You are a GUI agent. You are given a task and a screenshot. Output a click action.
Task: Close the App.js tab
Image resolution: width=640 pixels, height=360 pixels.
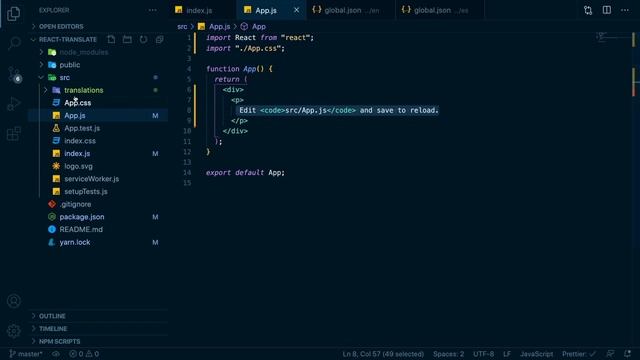point(296,10)
